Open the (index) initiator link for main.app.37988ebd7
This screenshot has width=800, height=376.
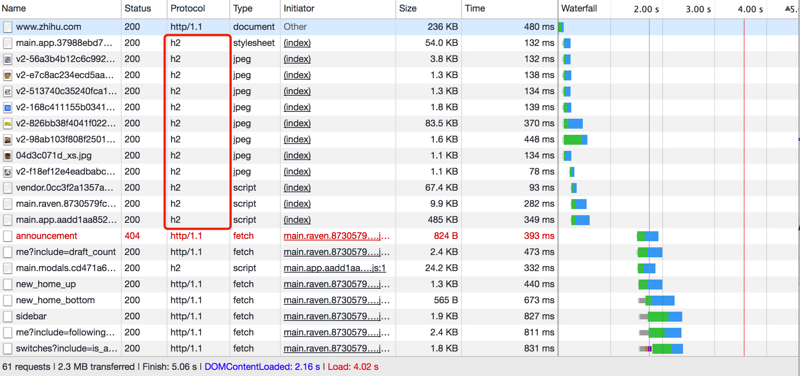point(297,43)
